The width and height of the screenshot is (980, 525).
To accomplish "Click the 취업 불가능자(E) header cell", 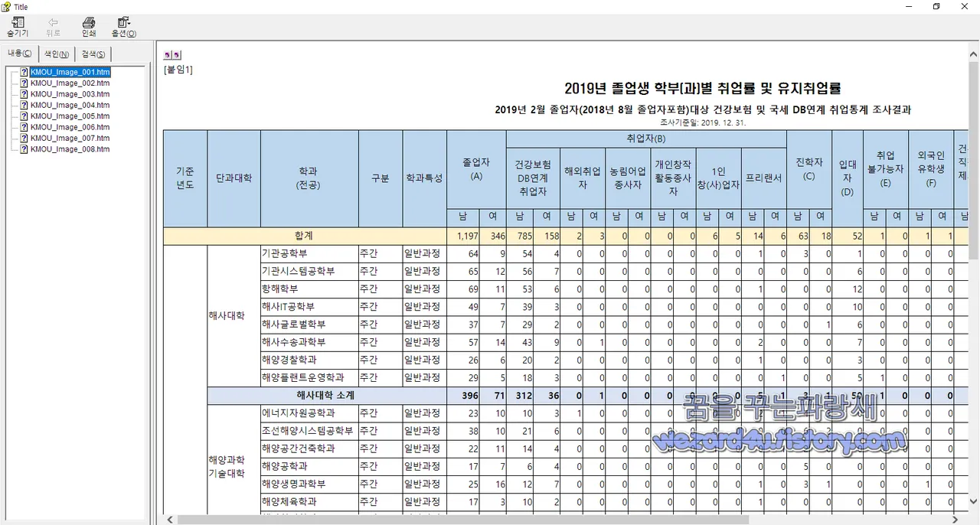I will [885, 168].
